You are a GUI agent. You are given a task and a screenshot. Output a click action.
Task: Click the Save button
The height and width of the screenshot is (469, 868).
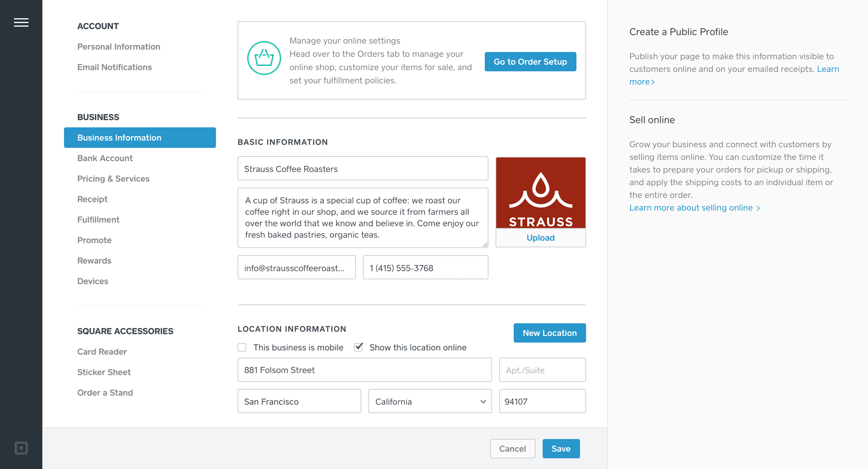[561, 448]
